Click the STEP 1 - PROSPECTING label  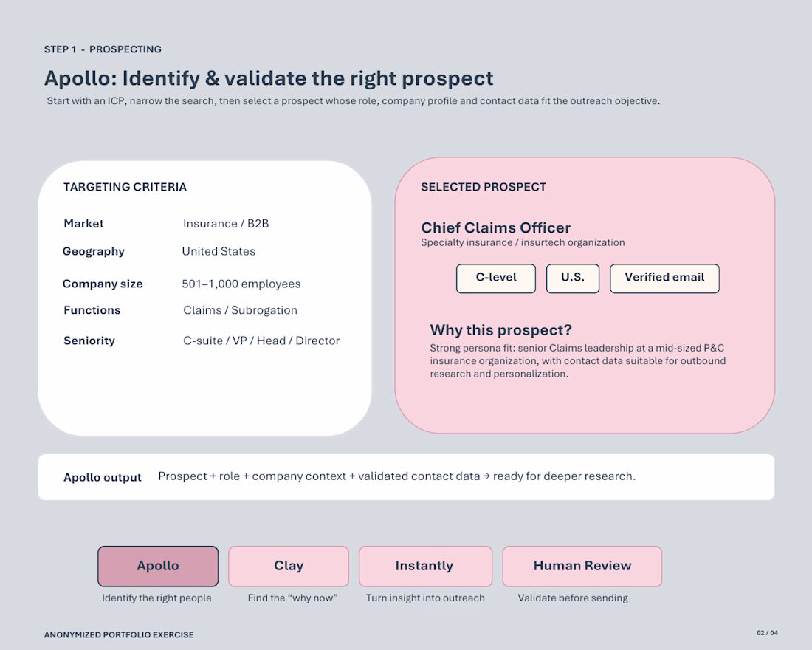(x=103, y=49)
